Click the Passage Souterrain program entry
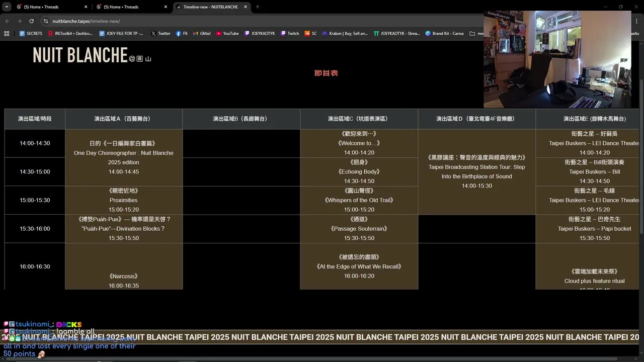 pyautogui.click(x=359, y=229)
